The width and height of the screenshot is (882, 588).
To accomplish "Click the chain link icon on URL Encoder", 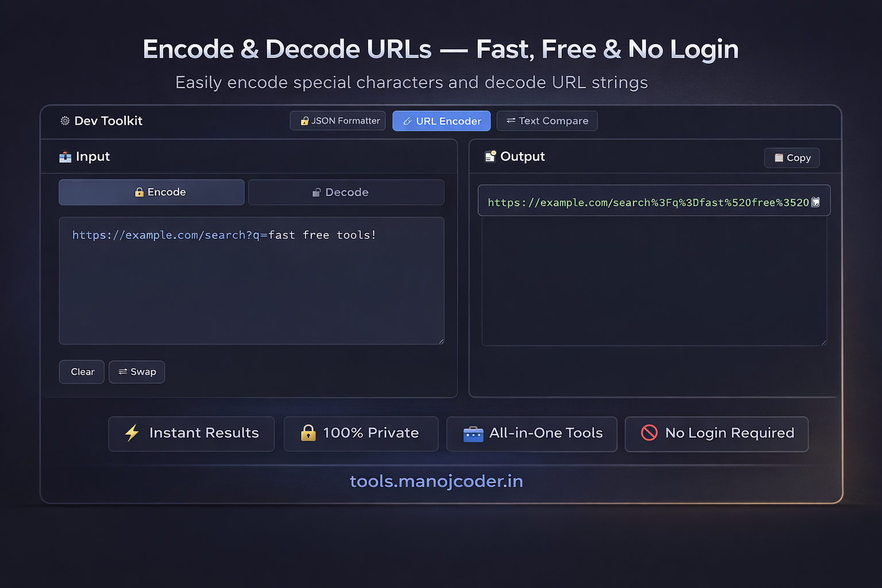I will pos(408,121).
